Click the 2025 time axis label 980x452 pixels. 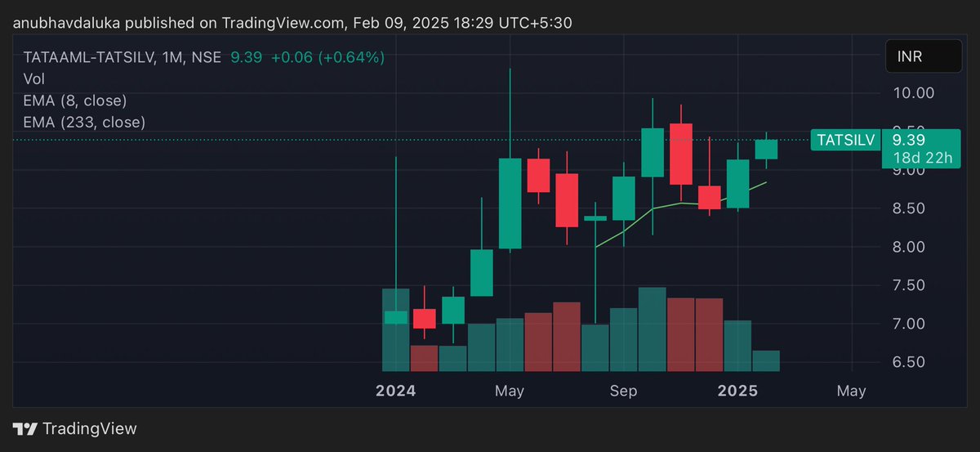737,392
